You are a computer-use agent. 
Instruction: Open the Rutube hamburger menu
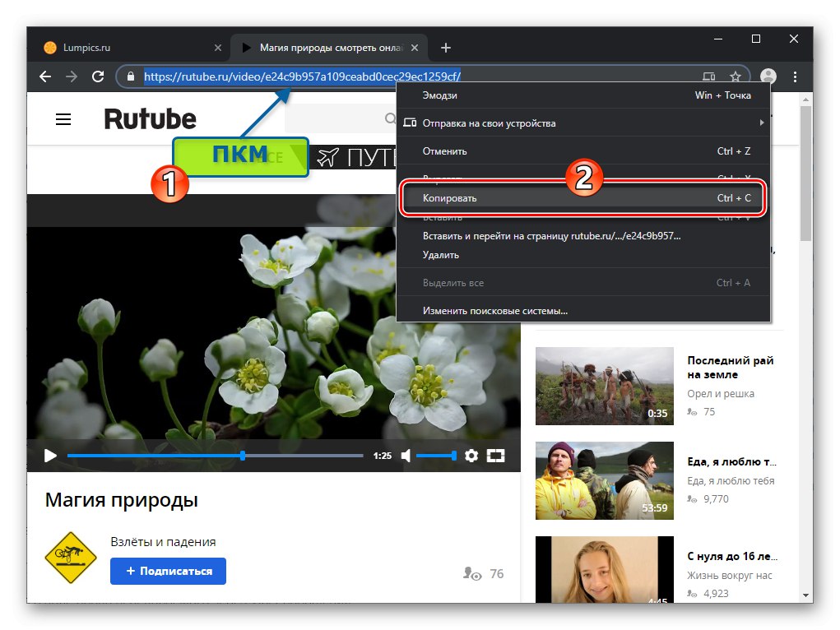click(63, 119)
